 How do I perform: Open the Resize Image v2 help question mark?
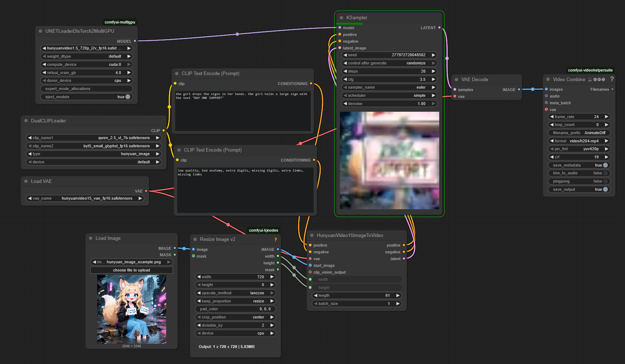point(275,239)
